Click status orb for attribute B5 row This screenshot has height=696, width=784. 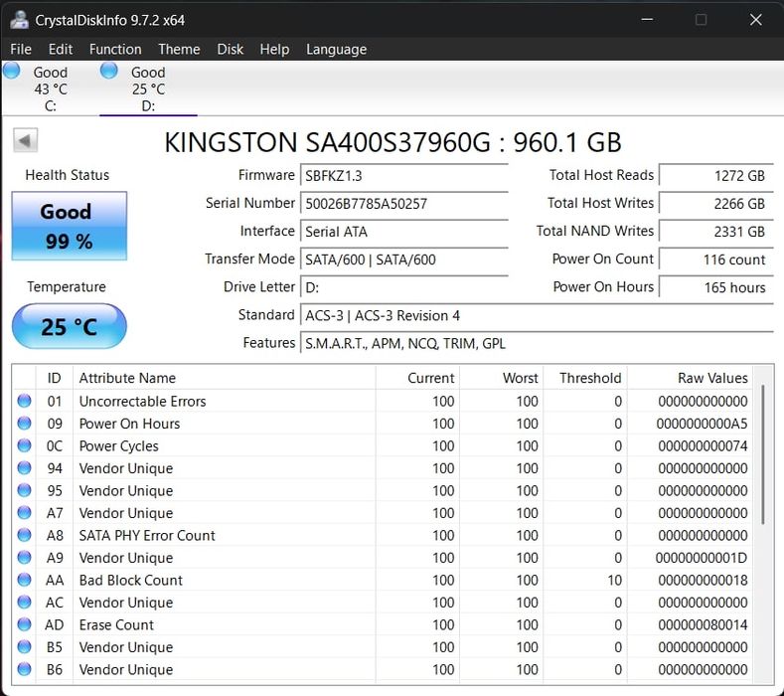coord(24,646)
